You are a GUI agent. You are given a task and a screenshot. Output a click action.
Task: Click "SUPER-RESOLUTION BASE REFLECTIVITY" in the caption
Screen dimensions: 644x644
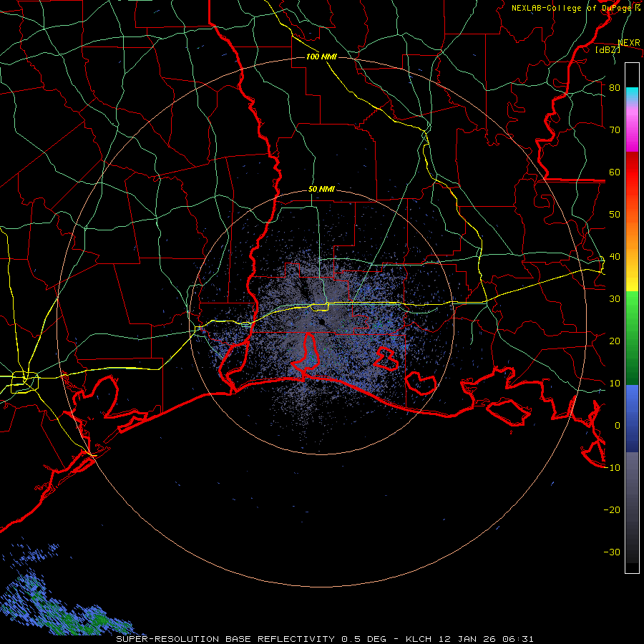pos(225,639)
